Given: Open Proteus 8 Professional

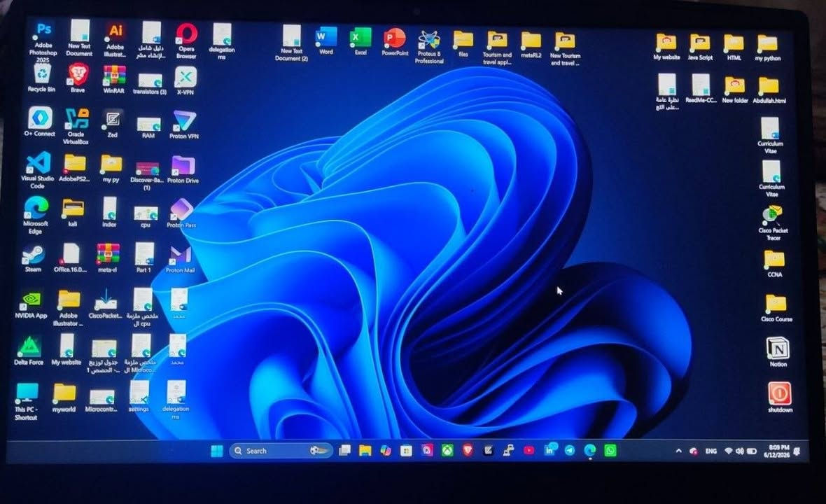Looking at the screenshot, I should (x=429, y=47).
